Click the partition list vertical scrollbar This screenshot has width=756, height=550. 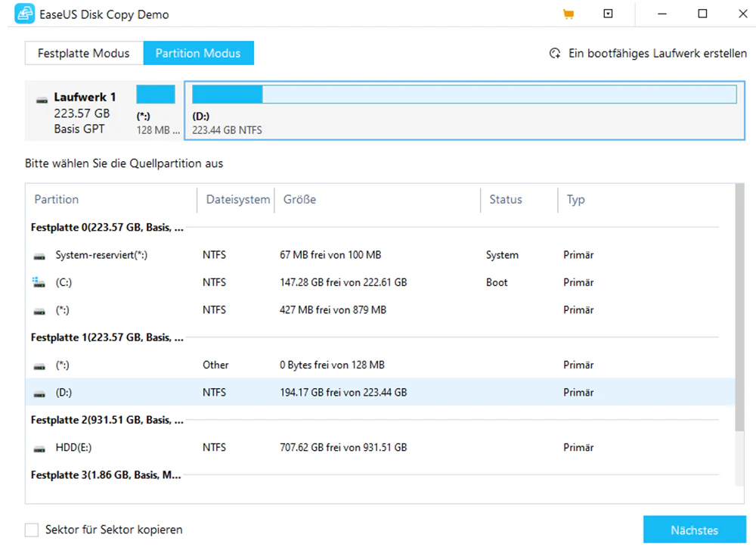739,307
